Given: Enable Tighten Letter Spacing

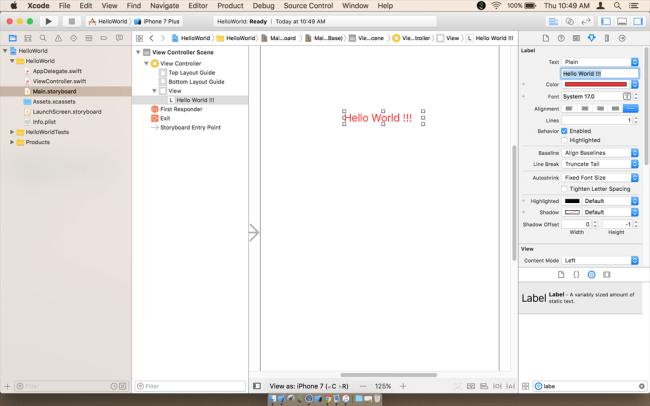Looking at the screenshot, I should point(564,189).
